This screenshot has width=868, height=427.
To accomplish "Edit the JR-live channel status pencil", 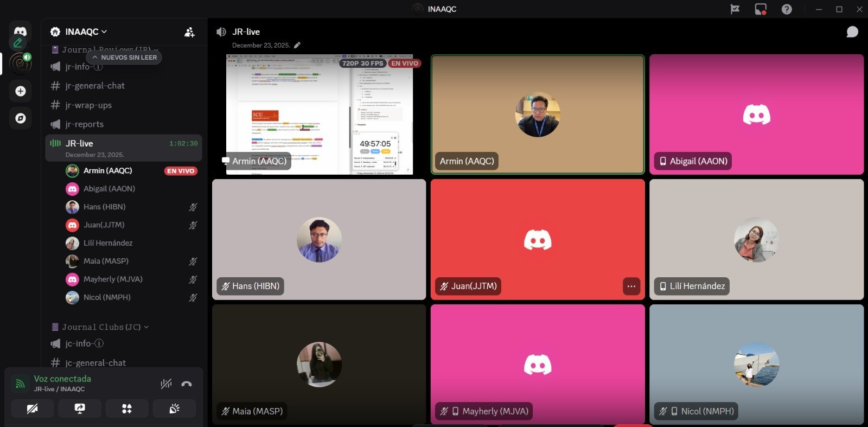I will (x=297, y=46).
